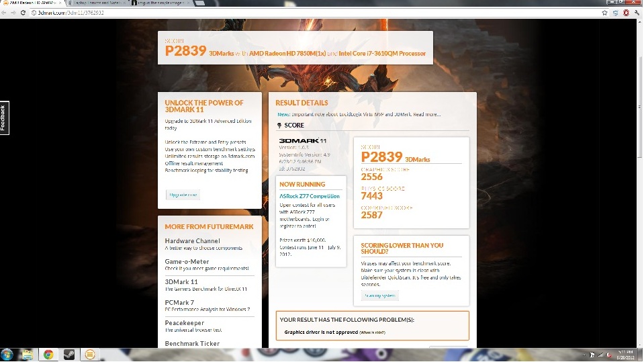Open Chrome's wrench settings menu
The image size is (644, 362).
pos(637,13)
